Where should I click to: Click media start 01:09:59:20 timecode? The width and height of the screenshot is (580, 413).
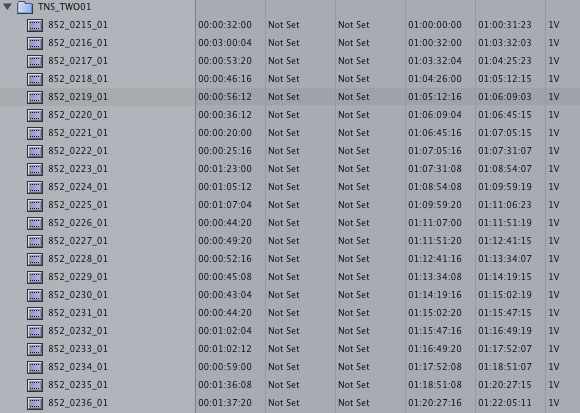435,205
